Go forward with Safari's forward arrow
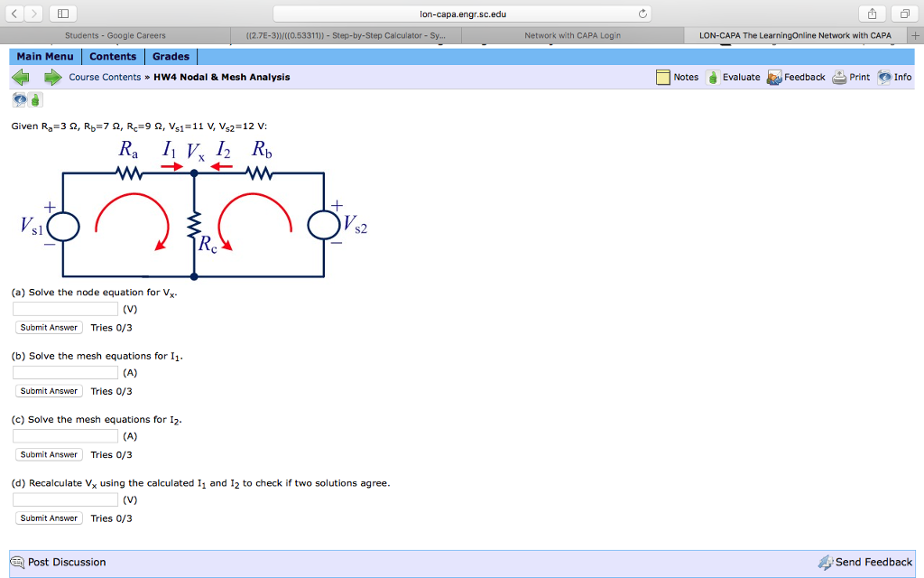Viewport: 924px width, 578px height. coord(33,14)
